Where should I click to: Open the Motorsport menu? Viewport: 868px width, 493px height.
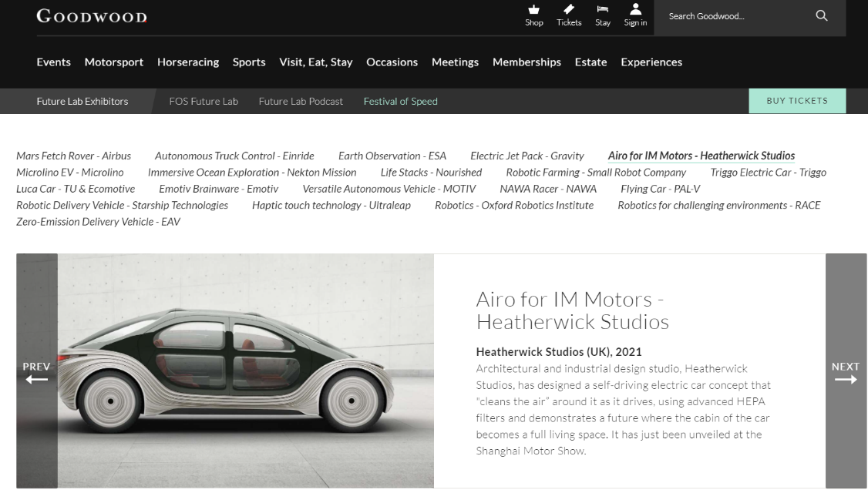click(x=114, y=62)
